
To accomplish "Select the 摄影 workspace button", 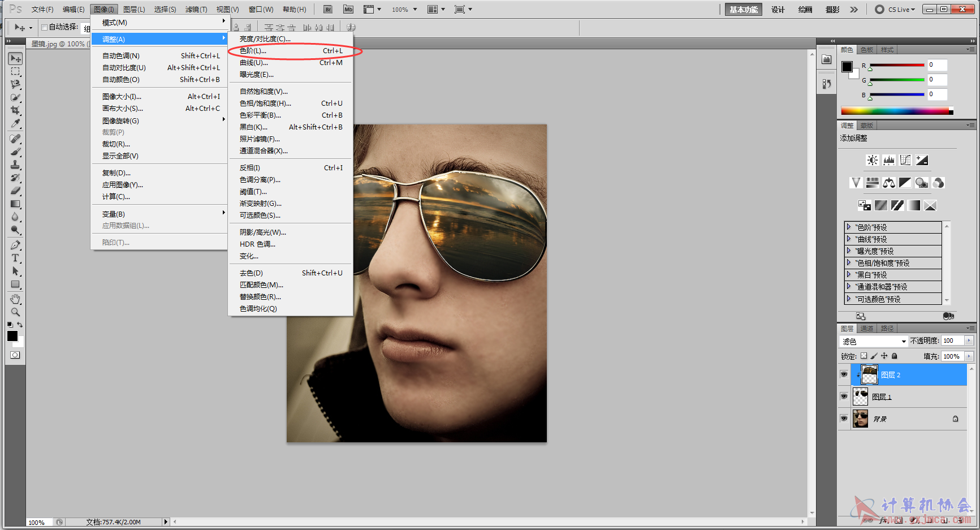I will 832,10.
